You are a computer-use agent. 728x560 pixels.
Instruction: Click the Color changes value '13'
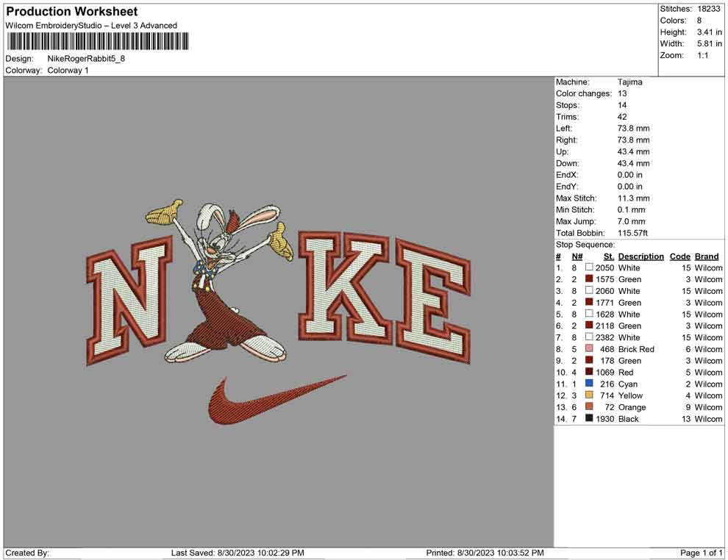point(622,93)
